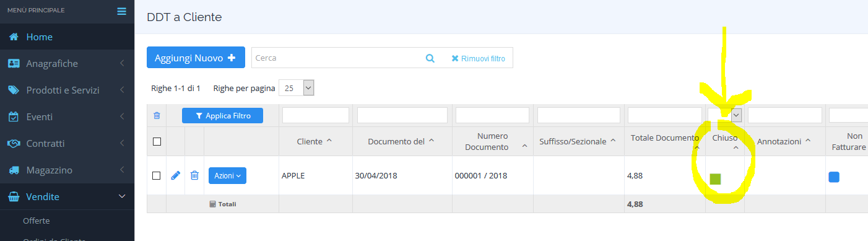Expand Anagrafiche using its chevron
Screen dimensions: 868x241
tap(122, 64)
